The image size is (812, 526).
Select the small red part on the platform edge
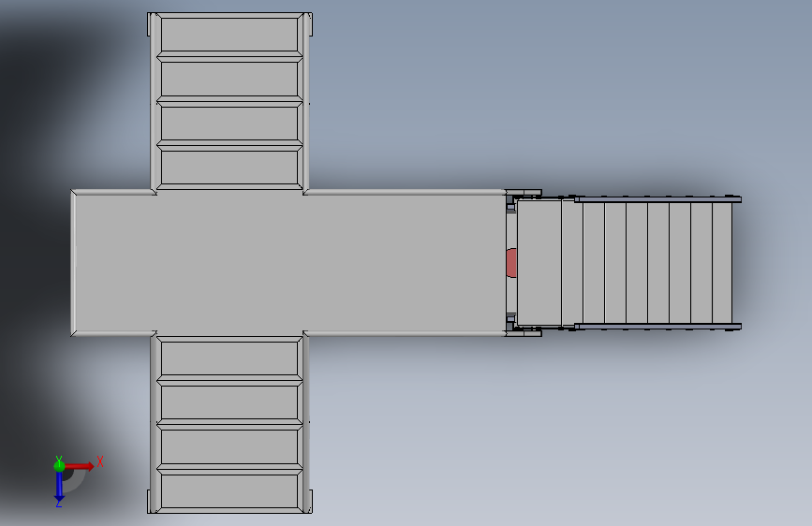point(511,263)
